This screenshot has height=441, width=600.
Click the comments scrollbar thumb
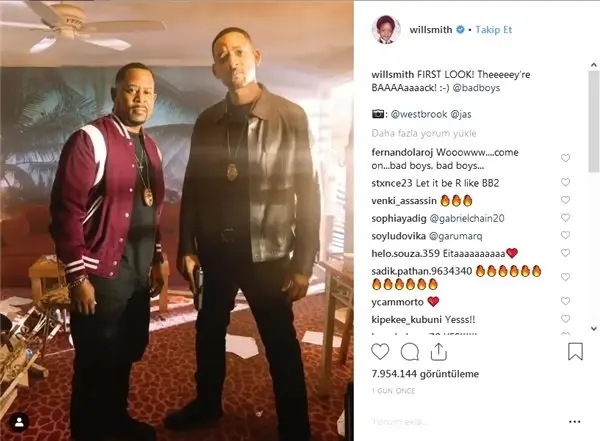[x=593, y=122]
